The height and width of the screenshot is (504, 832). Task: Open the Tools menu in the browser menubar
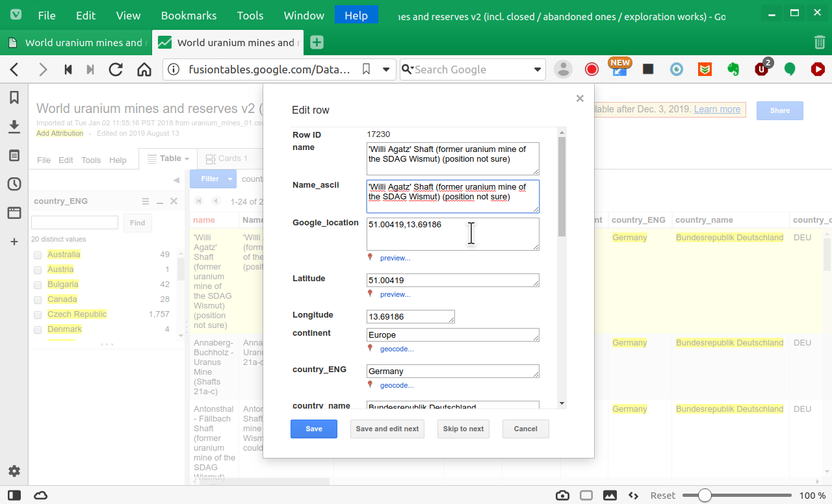pyautogui.click(x=250, y=16)
